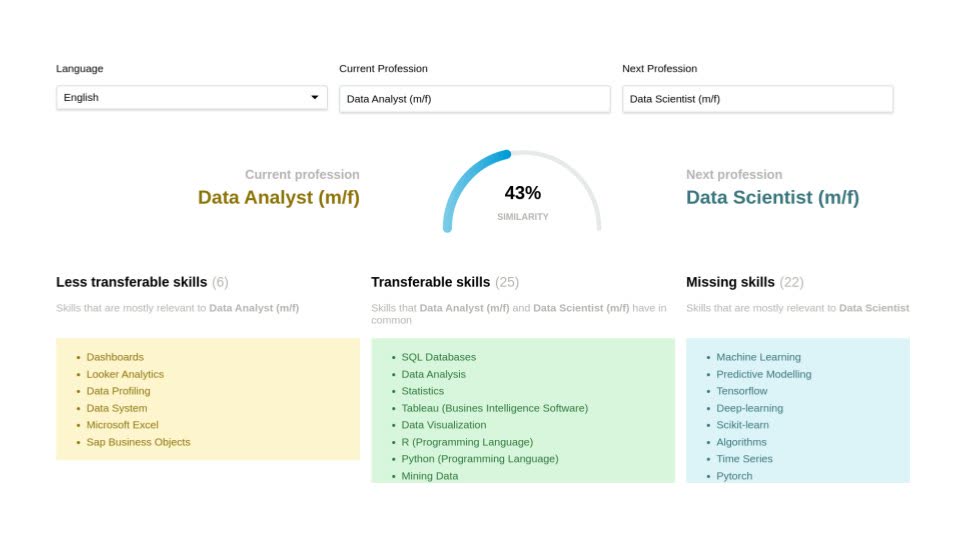960x540 pixels.
Task: Select Statistics skill item
Action: pyautogui.click(x=422, y=391)
